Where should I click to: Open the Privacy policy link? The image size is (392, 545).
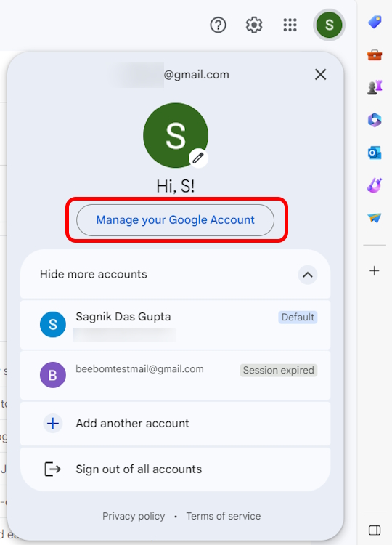tap(134, 516)
